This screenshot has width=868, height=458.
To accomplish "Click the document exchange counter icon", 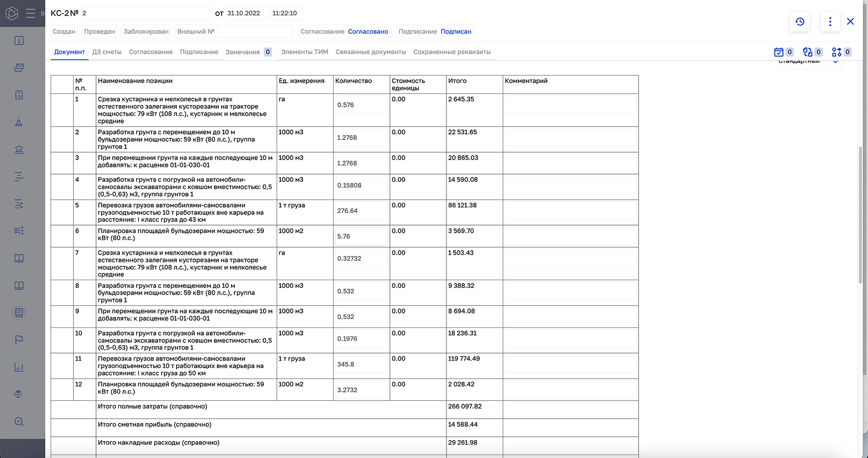I will point(807,52).
